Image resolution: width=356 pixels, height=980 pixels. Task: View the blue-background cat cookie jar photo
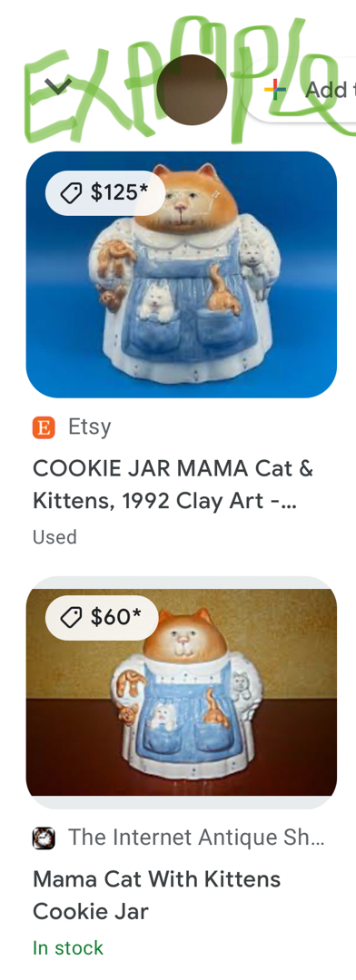pos(182,274)
